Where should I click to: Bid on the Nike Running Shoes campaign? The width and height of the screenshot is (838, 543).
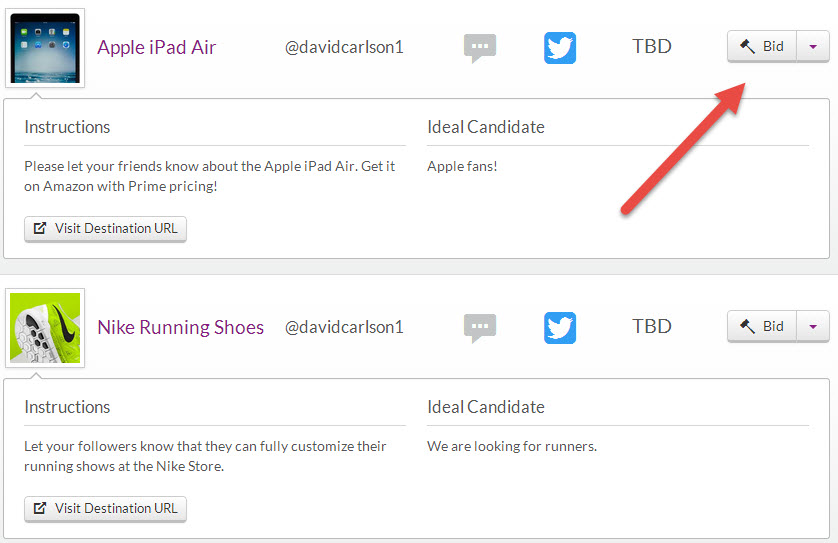click(762, 327)
